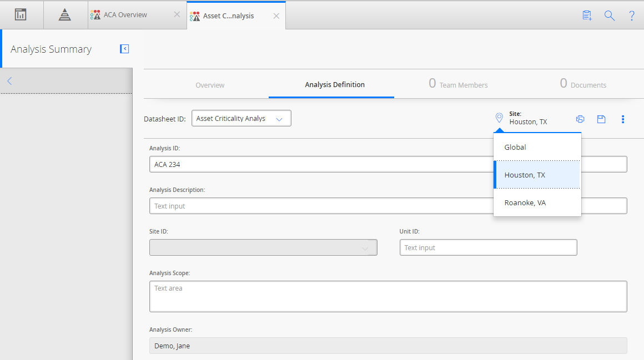
Task: Choose Houston, TX from the site list
Action: pyautogui.click(x=537, y=175)
